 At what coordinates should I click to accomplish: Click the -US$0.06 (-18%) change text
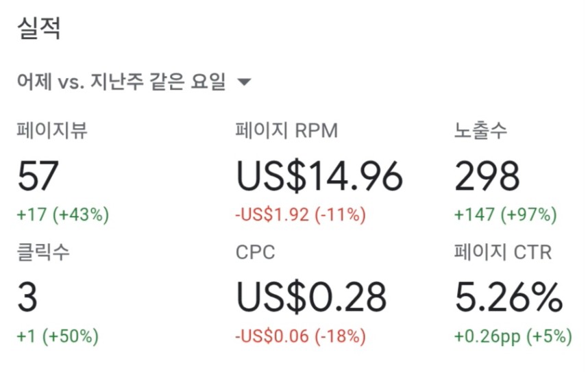coord(300,336)
